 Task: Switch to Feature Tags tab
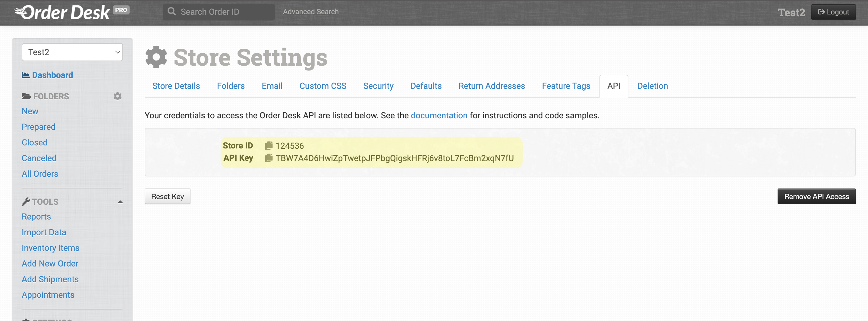tap(566, 86)
